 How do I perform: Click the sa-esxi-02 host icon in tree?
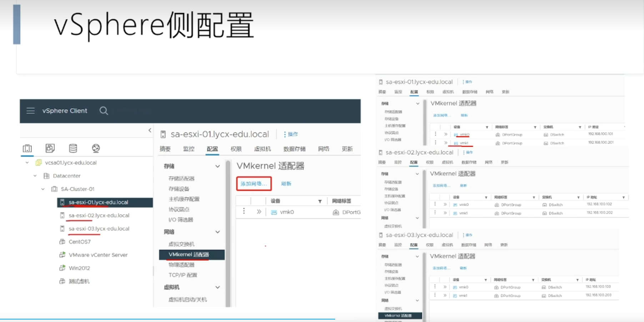point(62,216)
